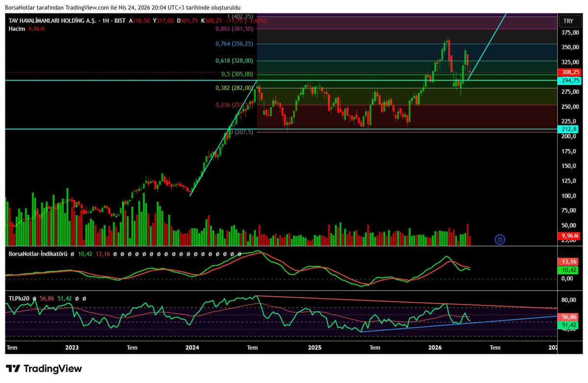
Task: Click the red 9,96M volume axis tag
Action: tap(570, 236)
